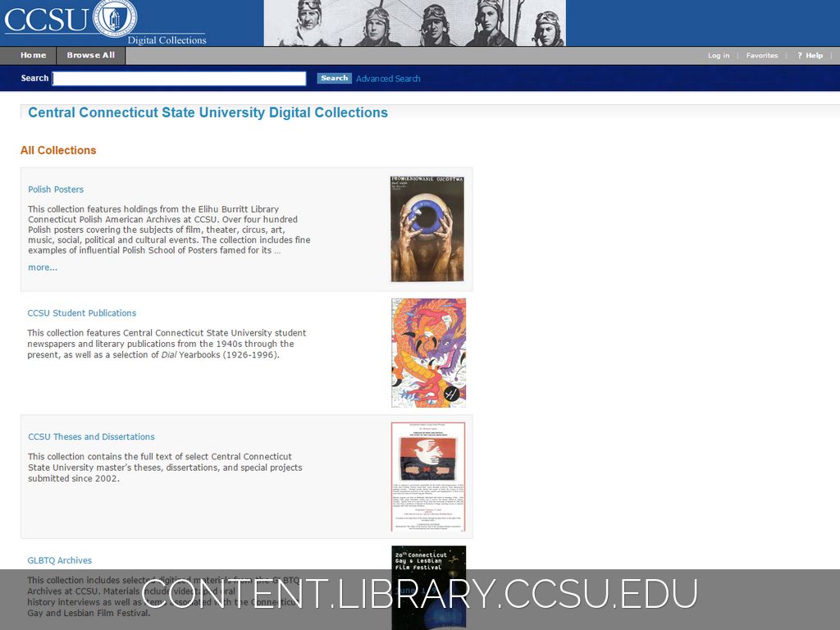Click the CCSU university seal emblem
This screenshot has width=840, height=630.
pyautogui.click(x=115, y=18)
